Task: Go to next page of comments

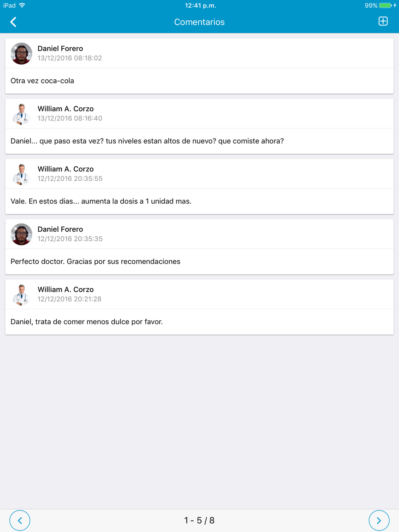Action: coord(379,520)
